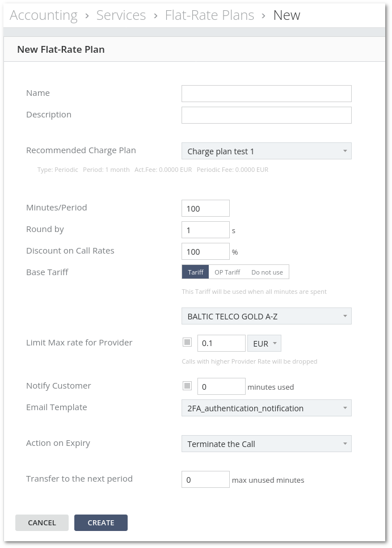Go to Services breadcrumb
Screen dimensions: 392x548
[x=121, y=15]
